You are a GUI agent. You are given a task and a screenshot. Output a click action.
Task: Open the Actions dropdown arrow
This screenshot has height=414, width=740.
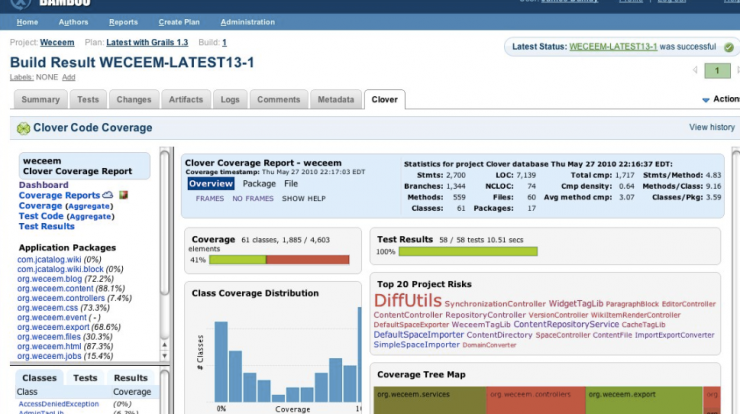coord(706,100)
